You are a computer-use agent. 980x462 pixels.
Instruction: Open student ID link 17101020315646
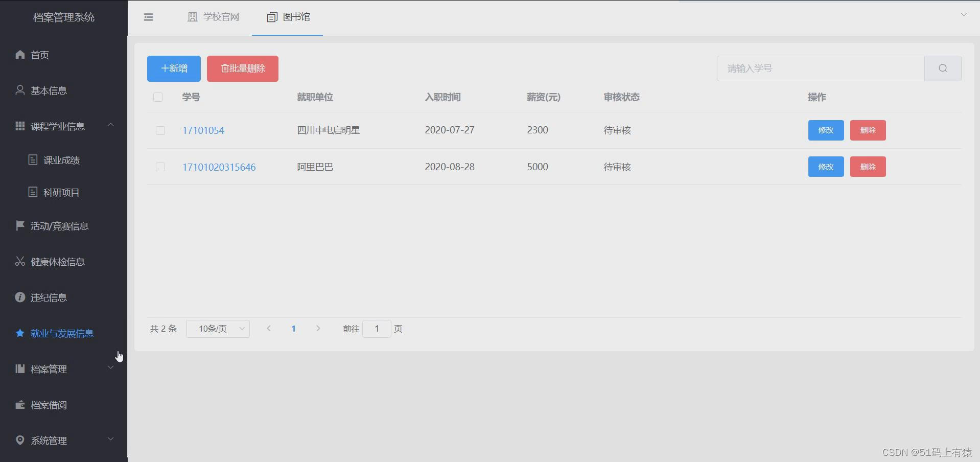point(219,167)
